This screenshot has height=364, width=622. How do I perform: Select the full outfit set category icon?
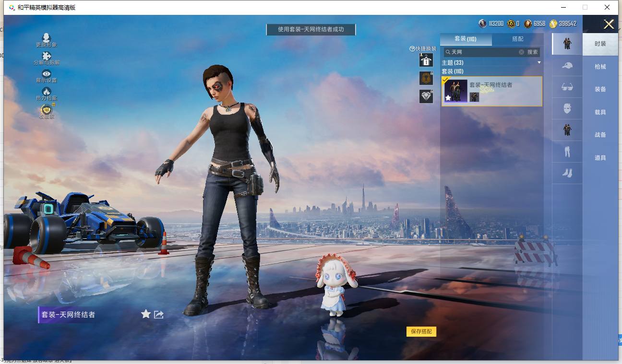[567, 44]
